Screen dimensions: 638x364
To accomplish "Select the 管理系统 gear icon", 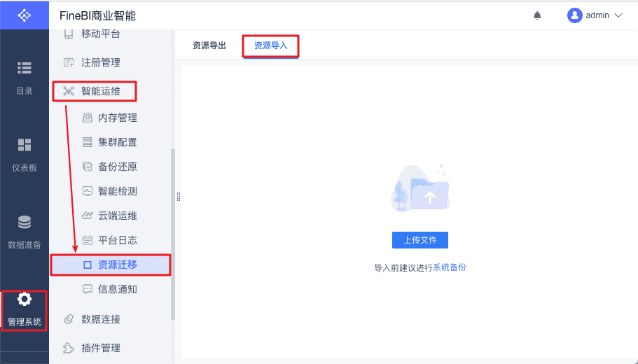I will pos(25,300).
